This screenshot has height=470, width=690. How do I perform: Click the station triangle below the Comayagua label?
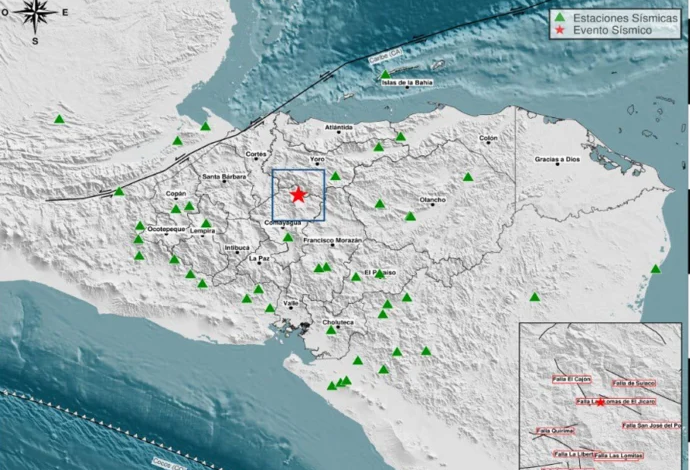[288, 237]
